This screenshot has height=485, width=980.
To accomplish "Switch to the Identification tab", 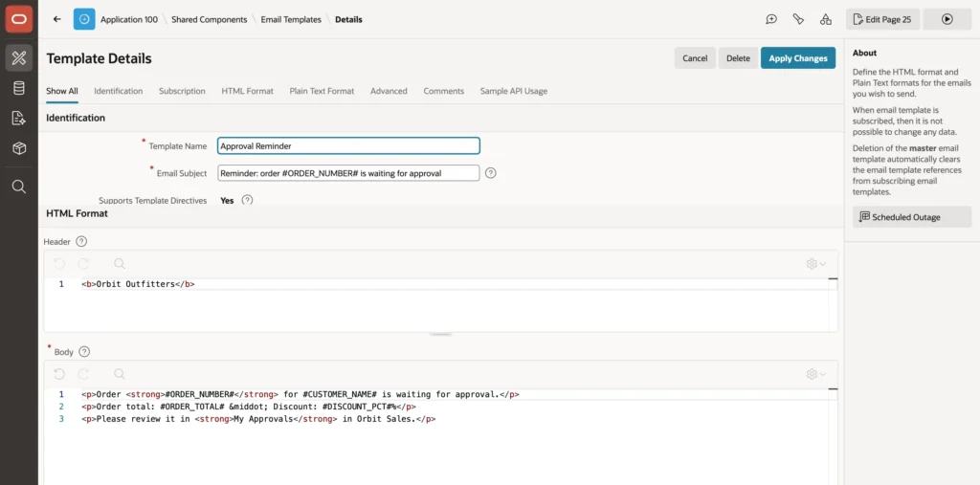I will (x=118, y=91).
